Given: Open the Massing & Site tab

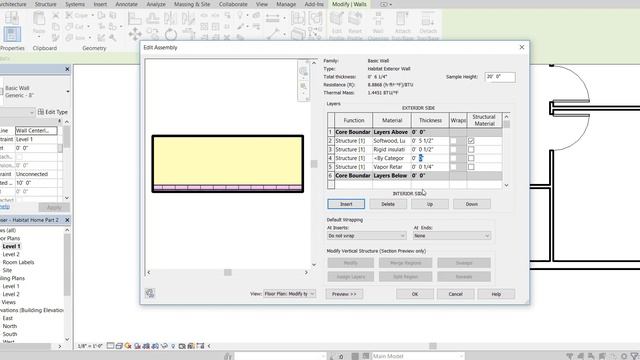Looking at the screenshot, I should (x=192, y=4).
